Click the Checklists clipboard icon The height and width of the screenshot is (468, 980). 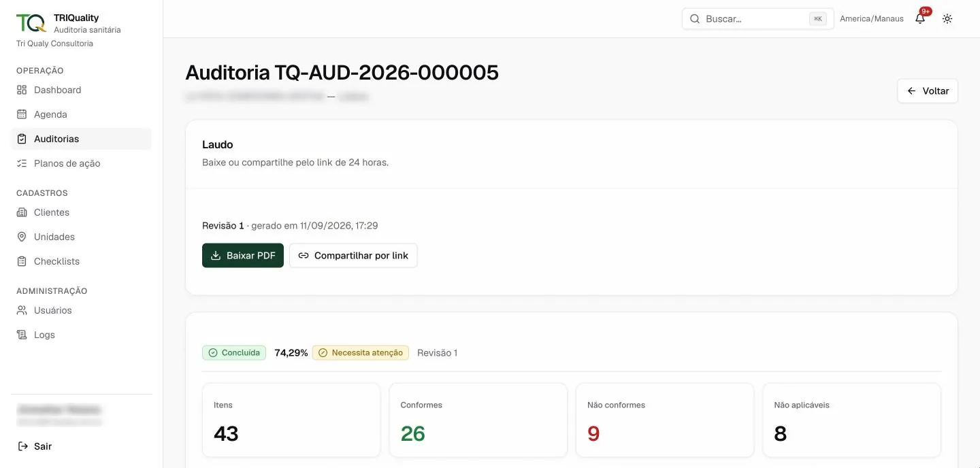[22, 261]
